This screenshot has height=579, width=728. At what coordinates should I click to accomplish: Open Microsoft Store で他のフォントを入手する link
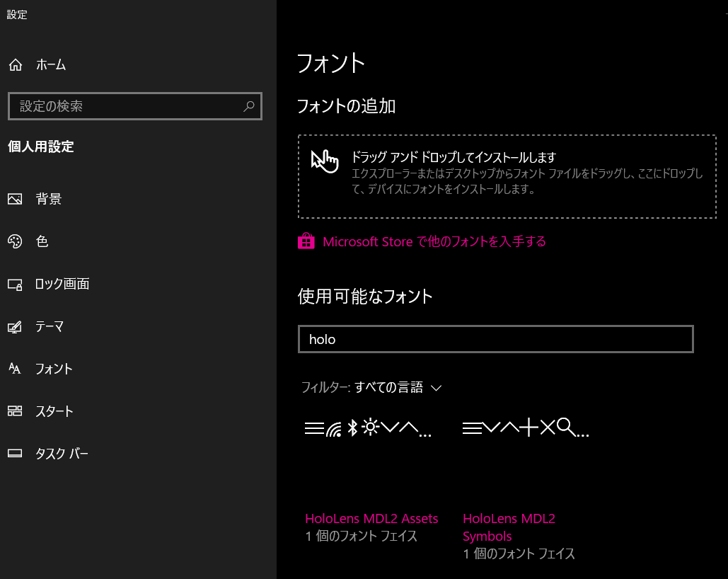(434, 241)
